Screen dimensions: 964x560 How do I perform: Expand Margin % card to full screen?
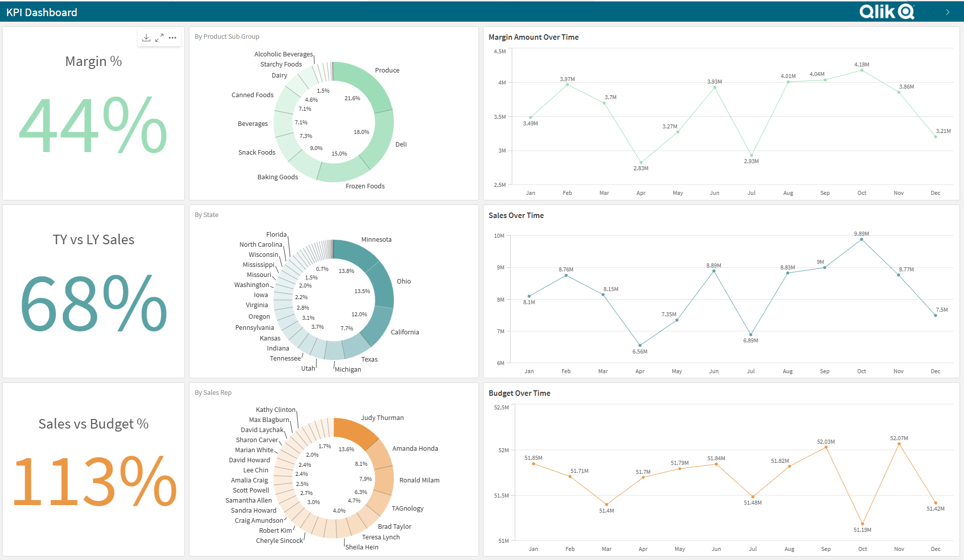(x=159, y=38)
